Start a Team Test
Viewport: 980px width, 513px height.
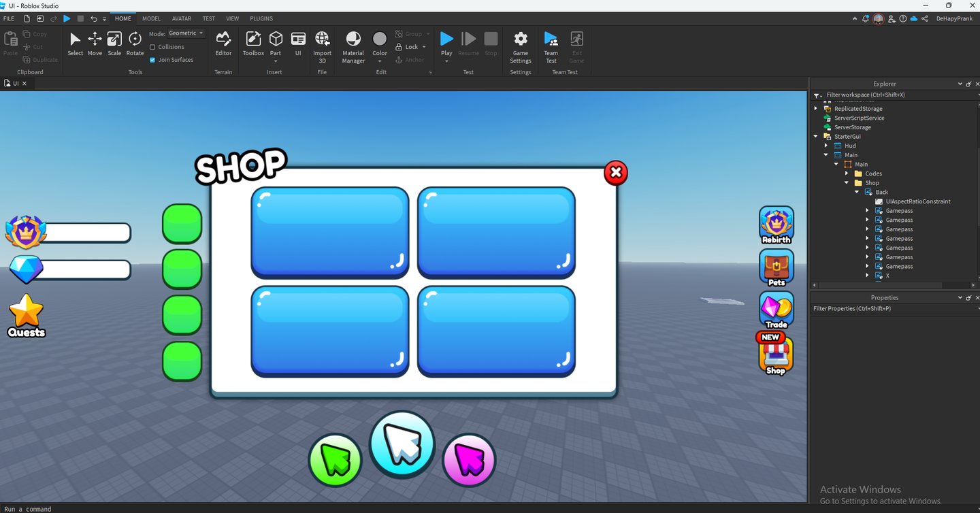click(x=551, y=46)
